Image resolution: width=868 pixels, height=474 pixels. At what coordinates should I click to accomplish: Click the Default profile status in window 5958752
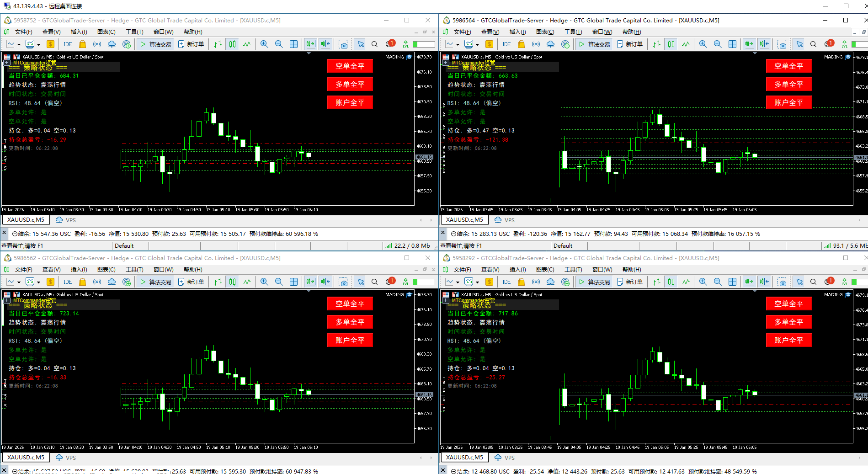pos(124,246)
